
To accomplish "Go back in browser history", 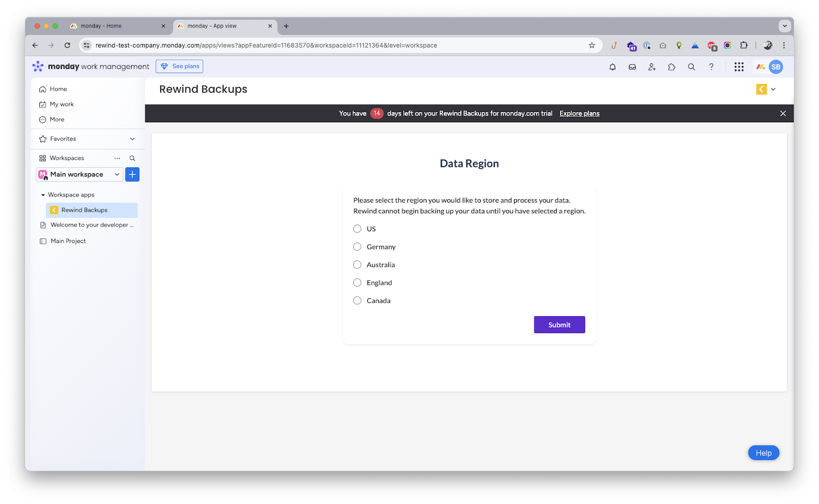I will (35, 46).
